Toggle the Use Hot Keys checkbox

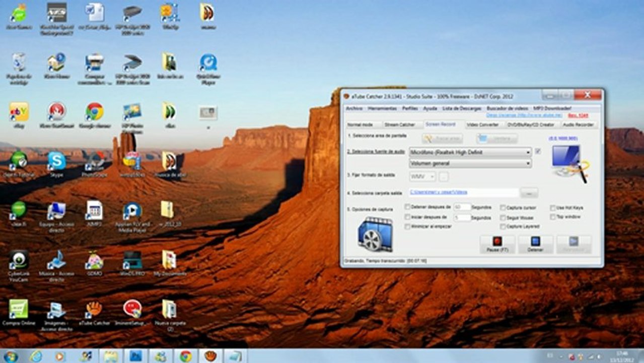point(553,207)
